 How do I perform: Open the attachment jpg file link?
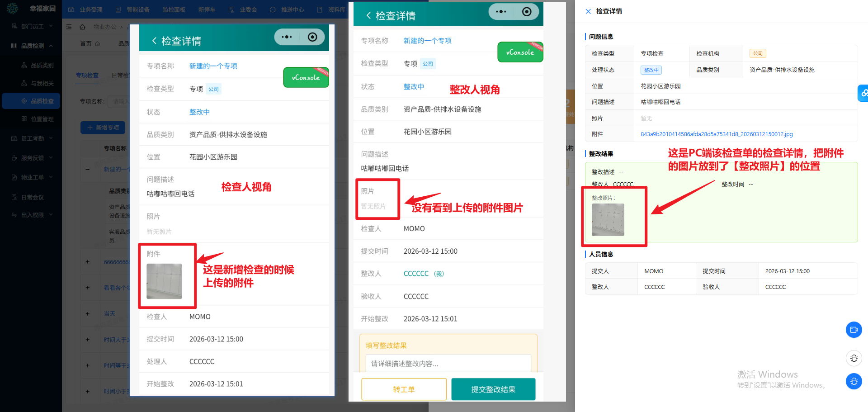tap(716, 134)
